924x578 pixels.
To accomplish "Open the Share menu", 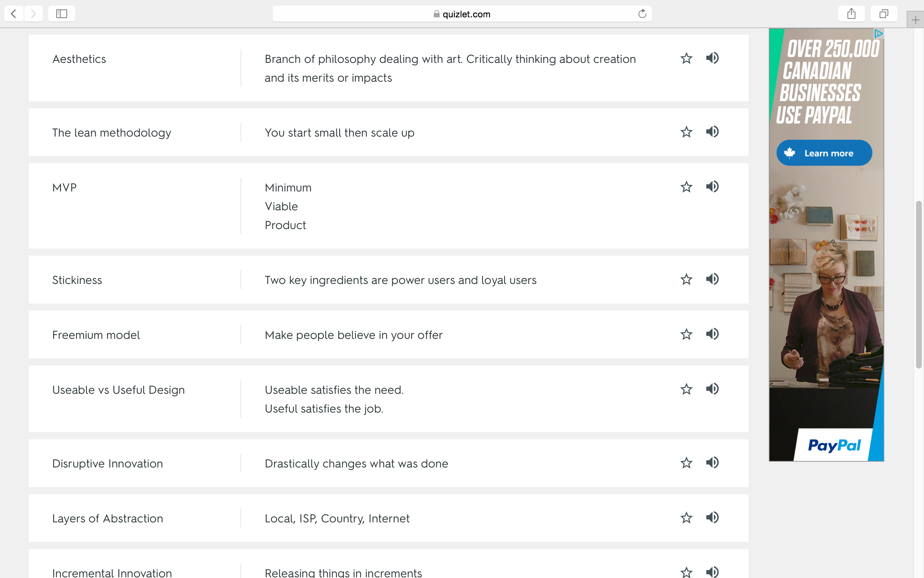I will 851,14.
